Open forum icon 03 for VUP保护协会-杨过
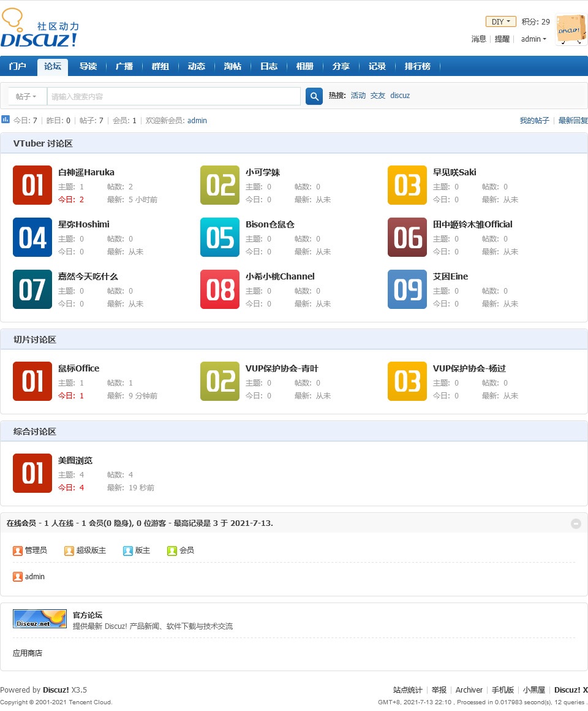The image size is (588, 711). point(407,381)
